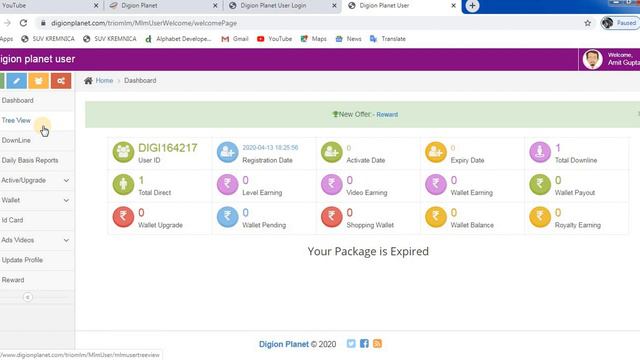Click the green Wallet Payout rupee icon
The width and height of the screenshot is (640, 360).
(x=540, y=184)
